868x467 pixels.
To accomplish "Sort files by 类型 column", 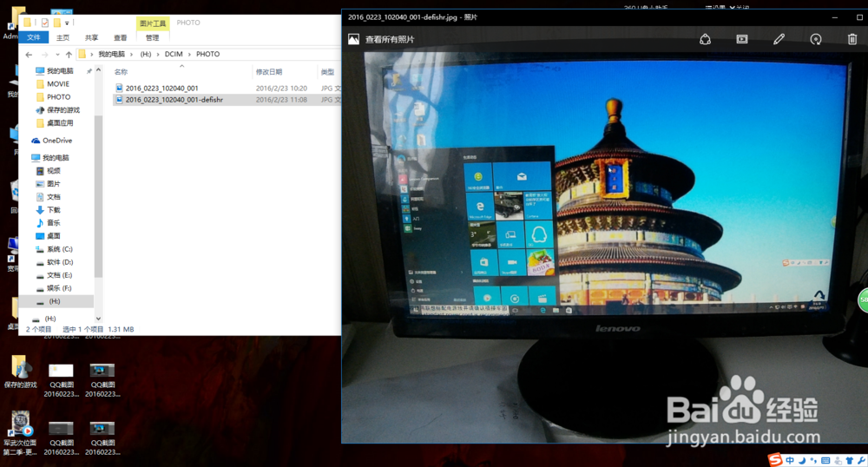I will point(328,72).
